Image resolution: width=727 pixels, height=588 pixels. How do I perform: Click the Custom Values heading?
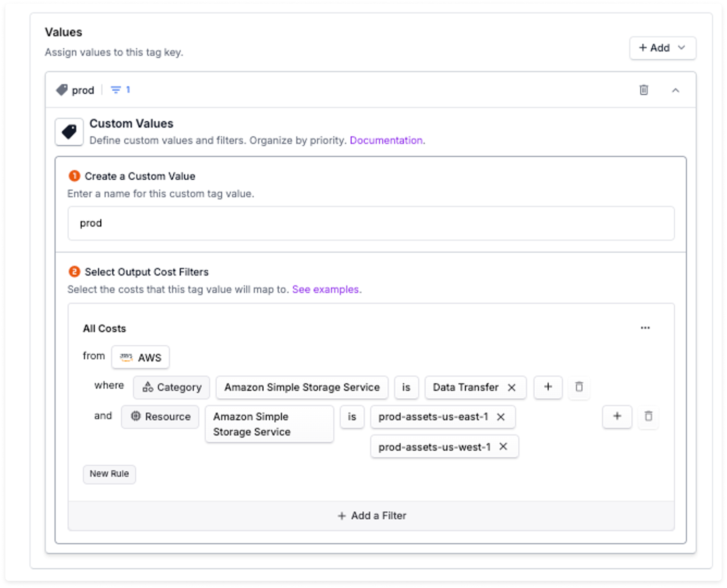coord(131,123)
